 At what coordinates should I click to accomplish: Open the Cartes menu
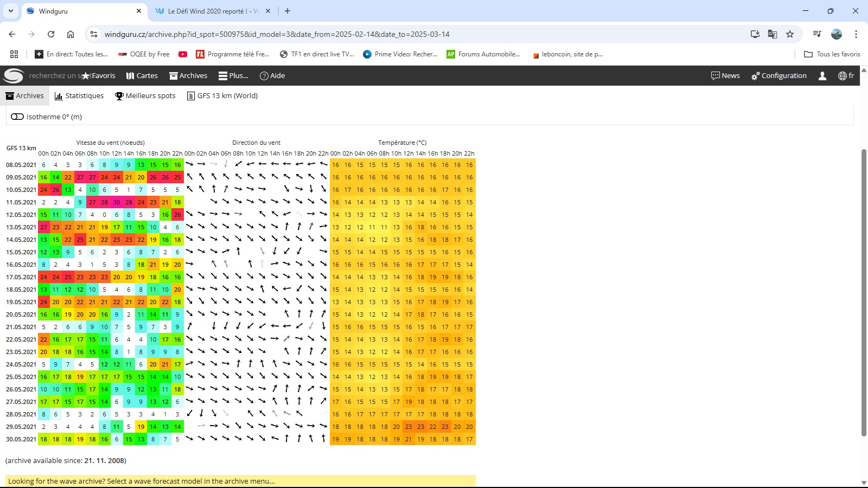point(142,76)
